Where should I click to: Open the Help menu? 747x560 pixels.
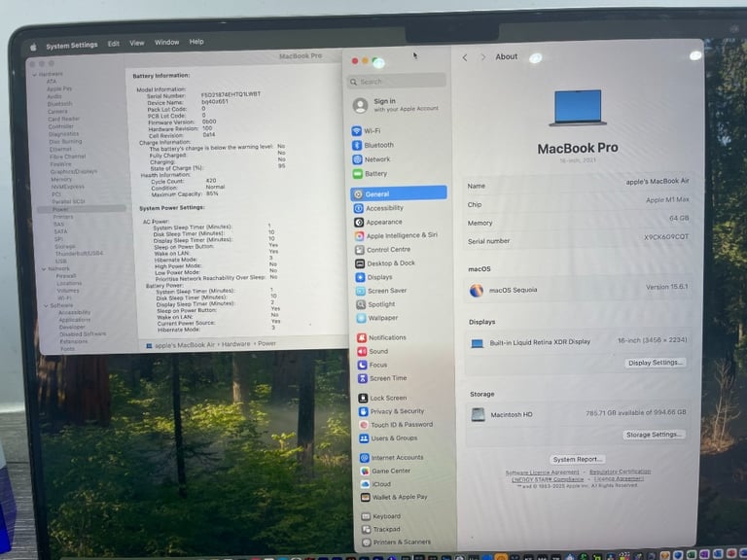click(196, 42)
